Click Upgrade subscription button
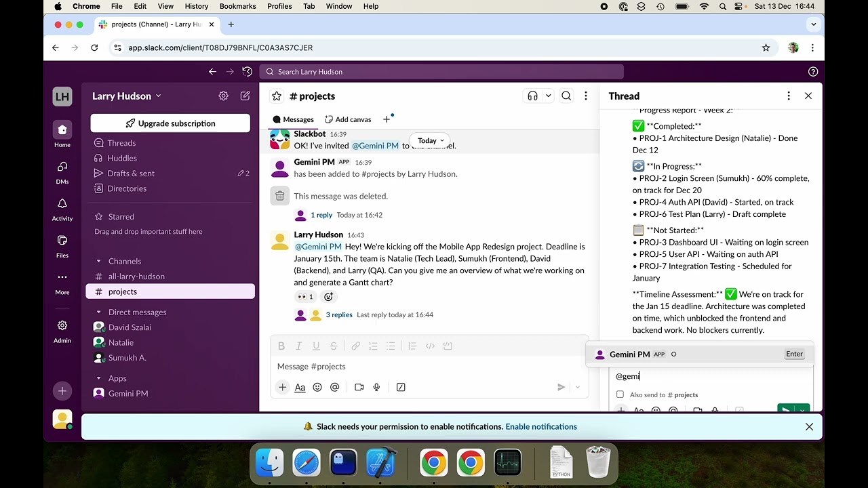Screen dimensions: 868x488 point(170,123)
